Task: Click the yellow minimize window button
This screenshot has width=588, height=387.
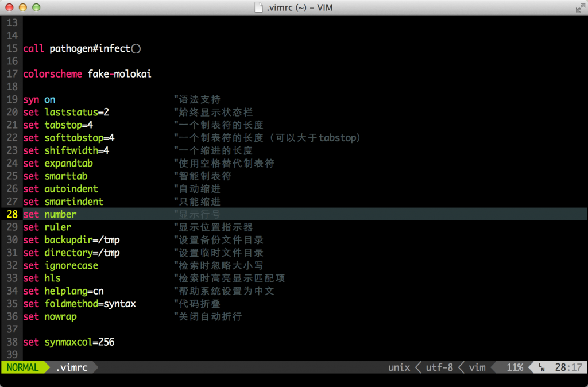Action: tap(22, 7)
